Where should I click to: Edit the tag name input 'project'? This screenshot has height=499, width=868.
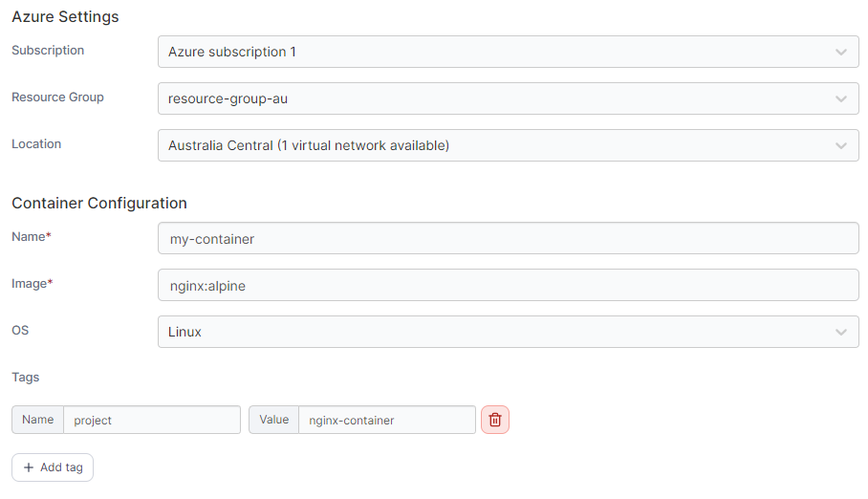coord(151,420)
